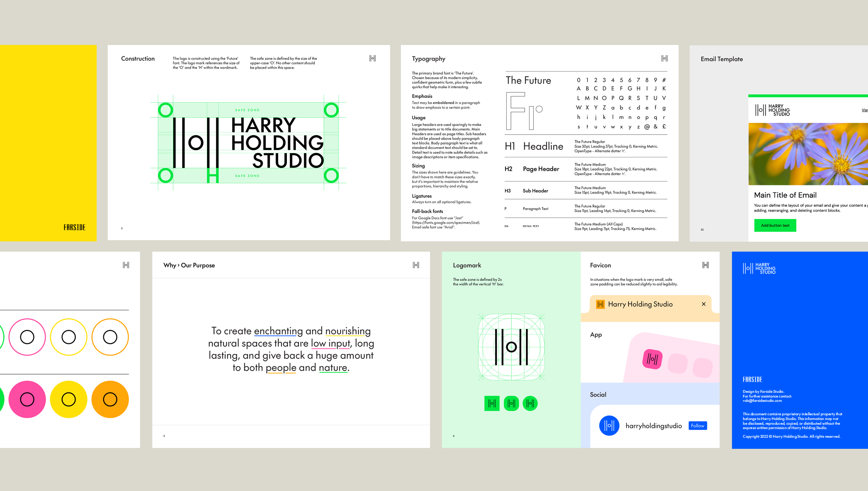Click the '@' glyph in the character set

(x=647, y=127)
